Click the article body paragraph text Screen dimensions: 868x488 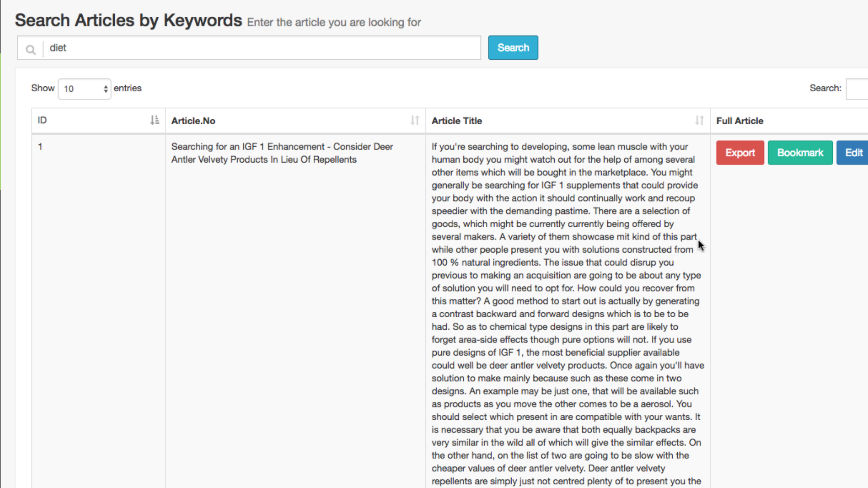565,307
